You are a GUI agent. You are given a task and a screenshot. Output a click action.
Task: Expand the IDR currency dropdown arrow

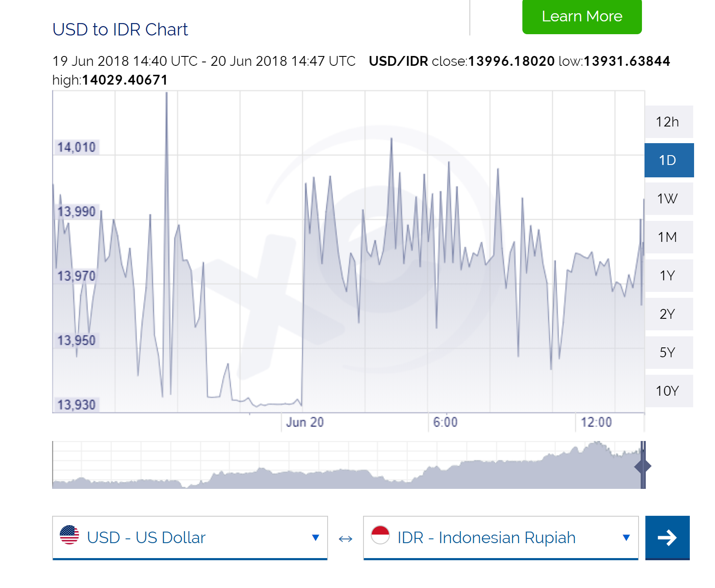626,538
